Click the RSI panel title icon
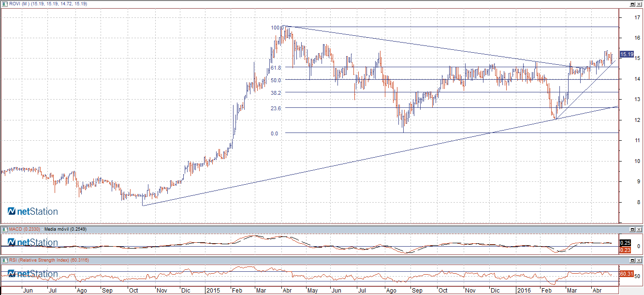The width and height of the screenshot is (644, 295). [5, 260]
